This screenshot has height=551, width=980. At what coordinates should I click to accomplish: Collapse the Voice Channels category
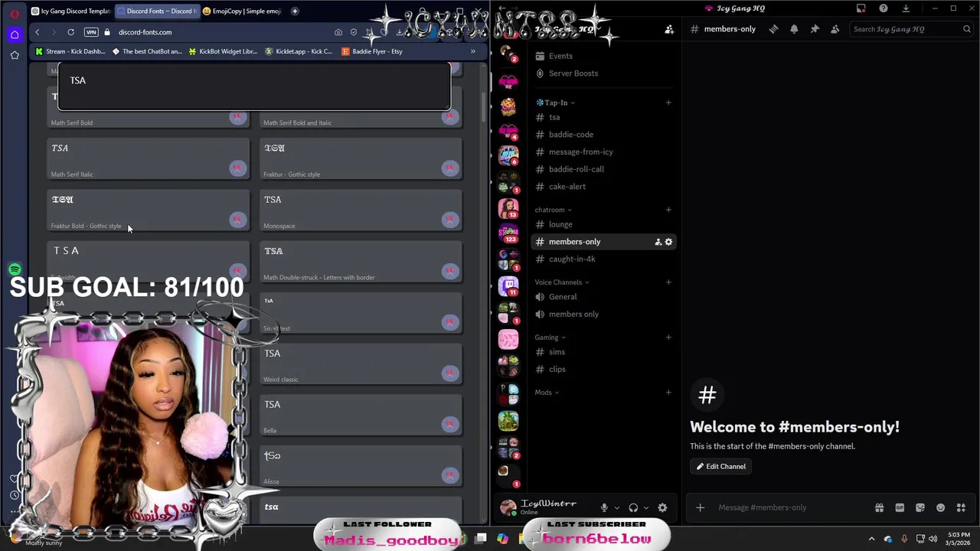[561, 282]
